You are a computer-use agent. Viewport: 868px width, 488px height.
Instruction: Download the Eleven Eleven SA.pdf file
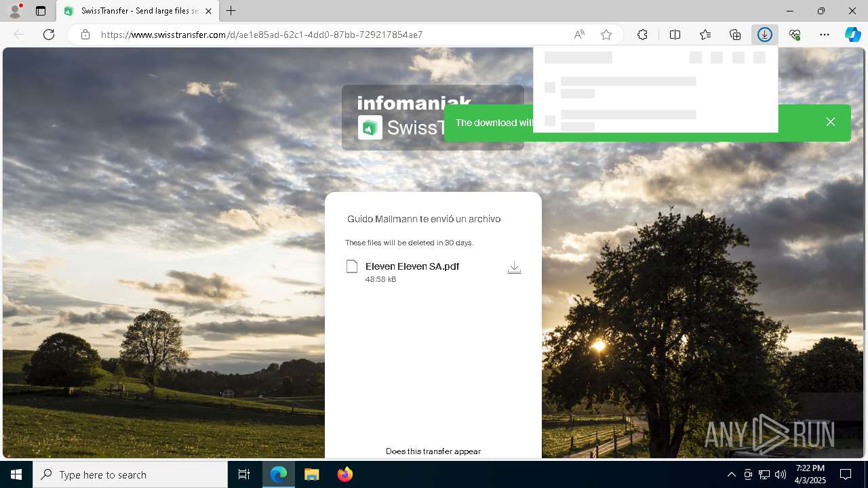pyautogui.click(x=514, y=268)
